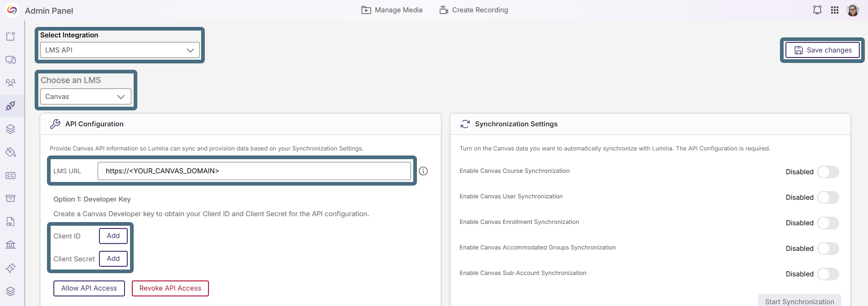
Task: Click the Admin Panel title text
Action: (49, 10)
